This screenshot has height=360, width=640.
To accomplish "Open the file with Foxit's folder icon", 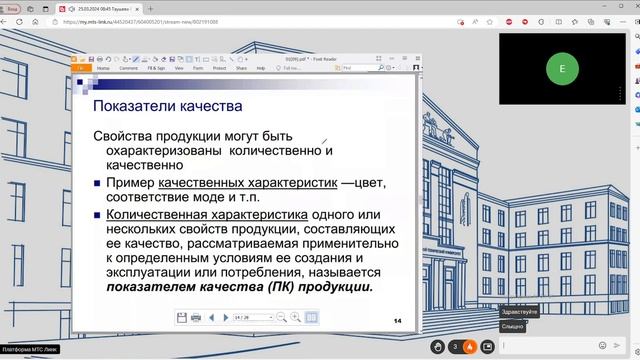I will 83,60.
